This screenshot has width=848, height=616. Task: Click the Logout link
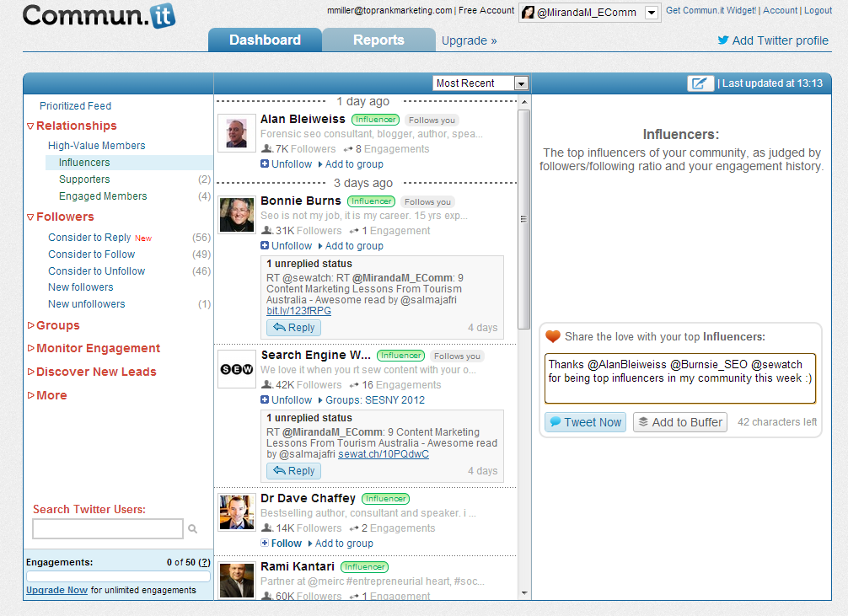[x=818, y=10]
